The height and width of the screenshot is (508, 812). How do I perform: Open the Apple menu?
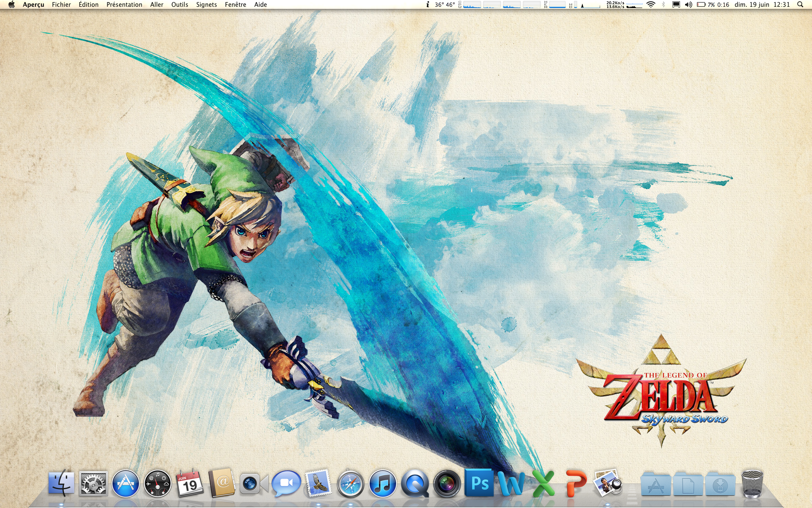[x=11, y=5]
